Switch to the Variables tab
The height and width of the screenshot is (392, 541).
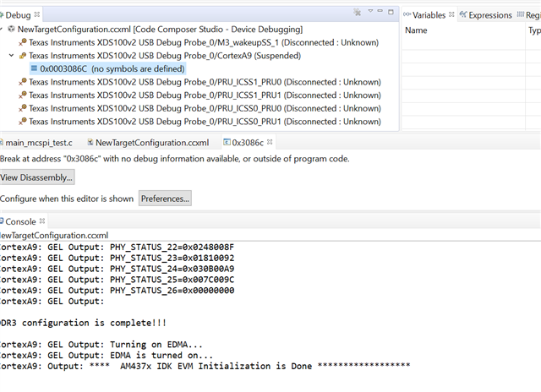pyautogui.click(x=429, y=15)
